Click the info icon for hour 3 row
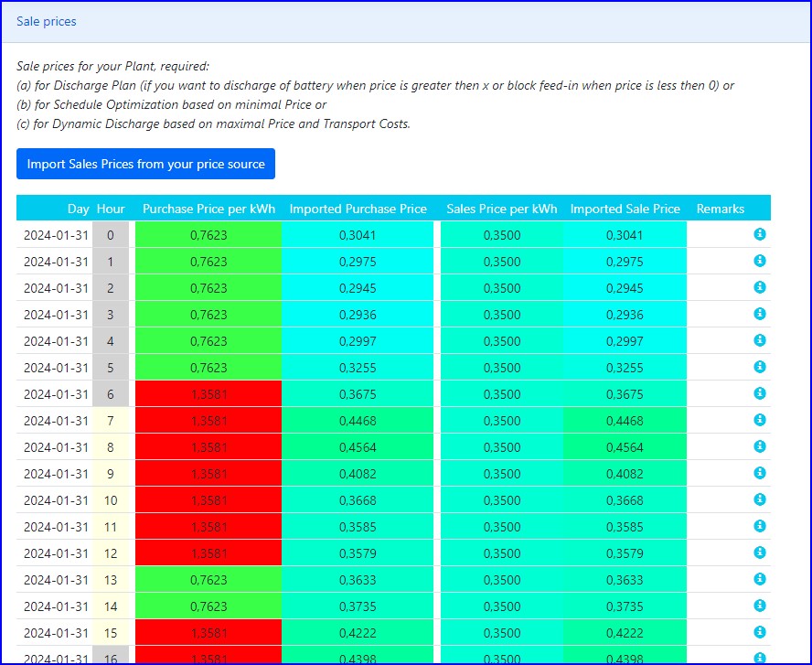Image resolution: width=812 pixels, height=665 pixels. click(759, 314)
